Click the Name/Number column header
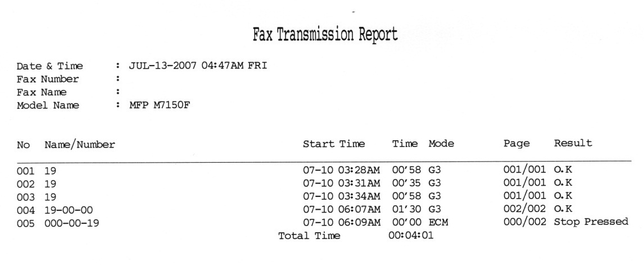644x267 pixels. click(x=80, y=144)
